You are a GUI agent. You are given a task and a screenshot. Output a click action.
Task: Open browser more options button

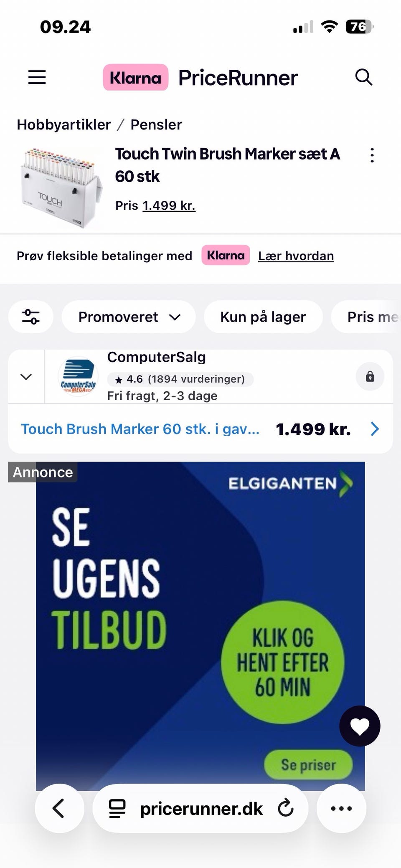[341, 808]
